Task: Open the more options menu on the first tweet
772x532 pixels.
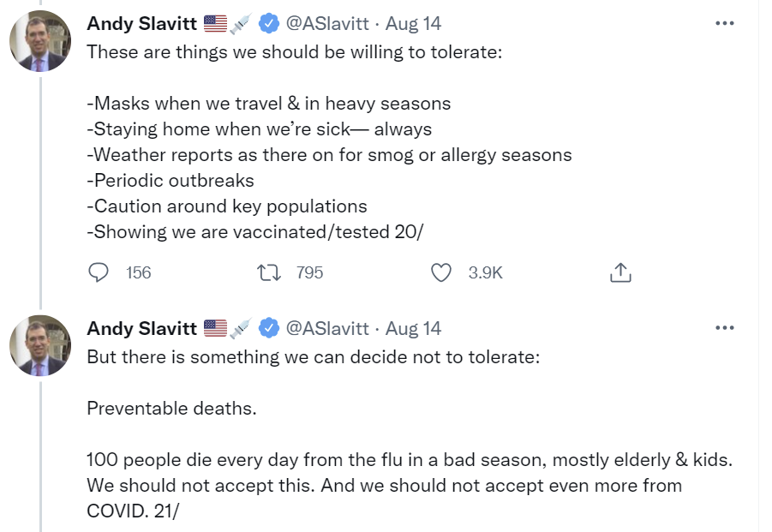Action: pyautogui.click(x=725, y=23)
